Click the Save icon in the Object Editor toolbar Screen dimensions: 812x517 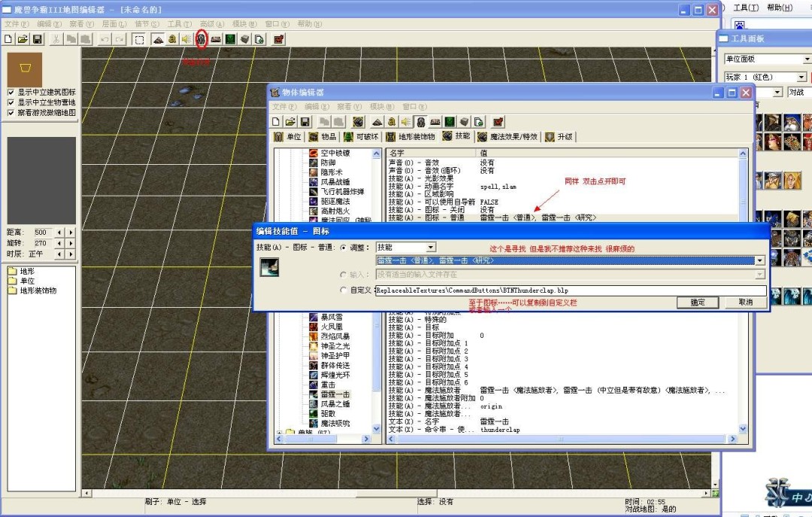point(303,121)
